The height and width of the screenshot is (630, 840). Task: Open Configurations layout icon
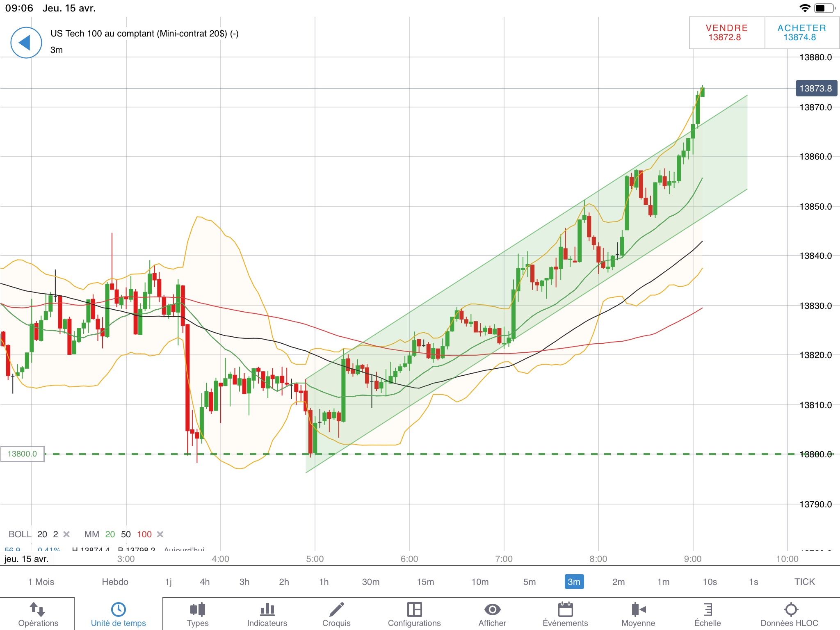[414, 609]
